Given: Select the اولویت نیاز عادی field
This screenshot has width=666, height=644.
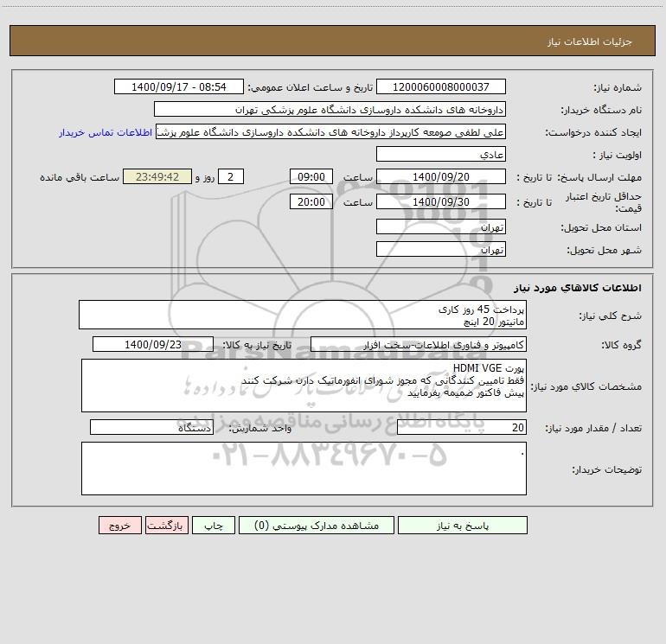Looking at the screenshot, I should tap(441, 154).
